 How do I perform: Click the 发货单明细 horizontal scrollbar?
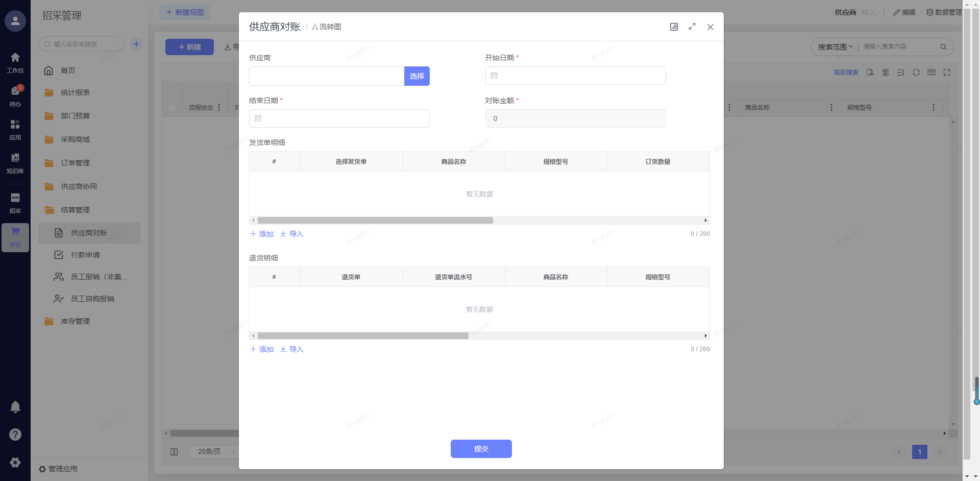tap(375, 221)
